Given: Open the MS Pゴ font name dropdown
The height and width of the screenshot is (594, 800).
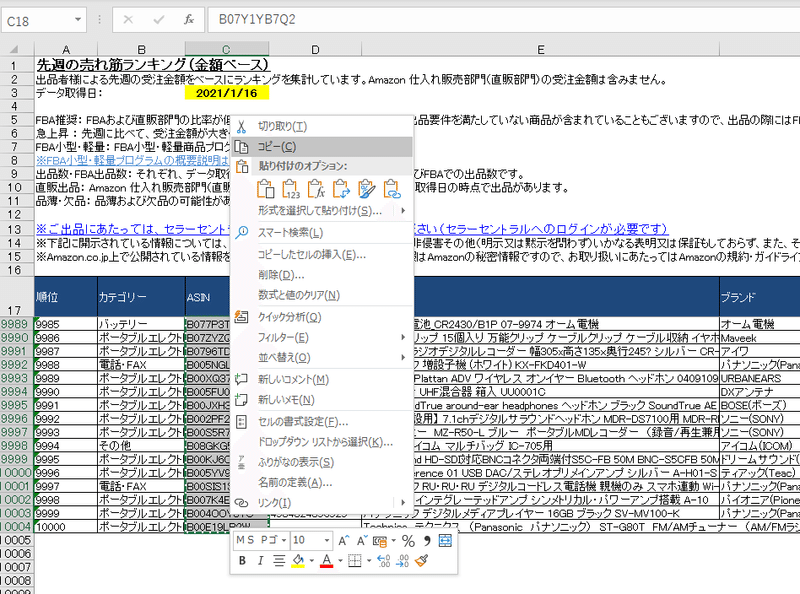Looking at the screenshot, I should click(284, 540).
